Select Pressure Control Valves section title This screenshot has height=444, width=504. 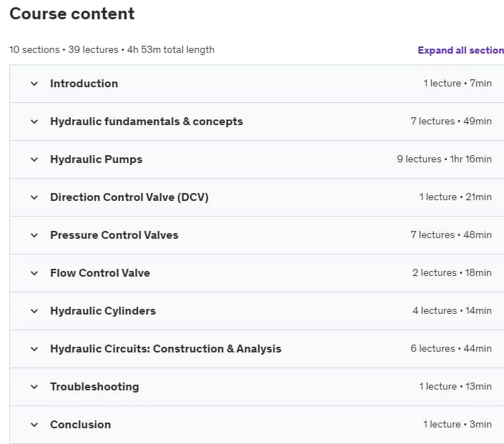click(114, 235)
